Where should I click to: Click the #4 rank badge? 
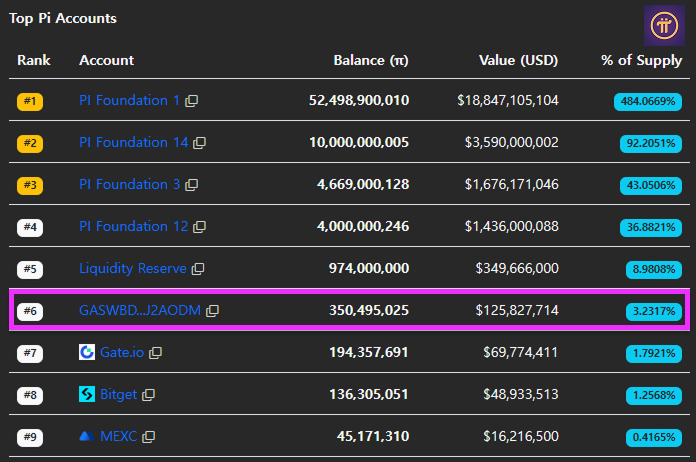click(30, 228)
